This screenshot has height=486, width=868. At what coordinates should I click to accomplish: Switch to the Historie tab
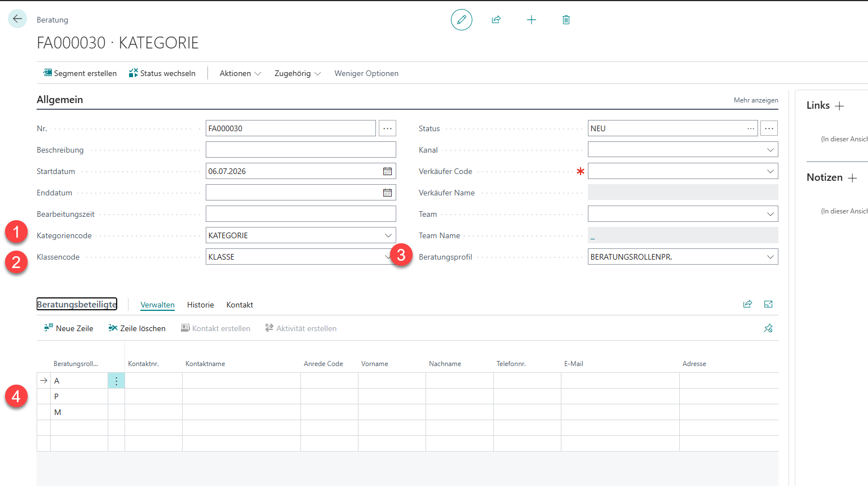[201, 305]
